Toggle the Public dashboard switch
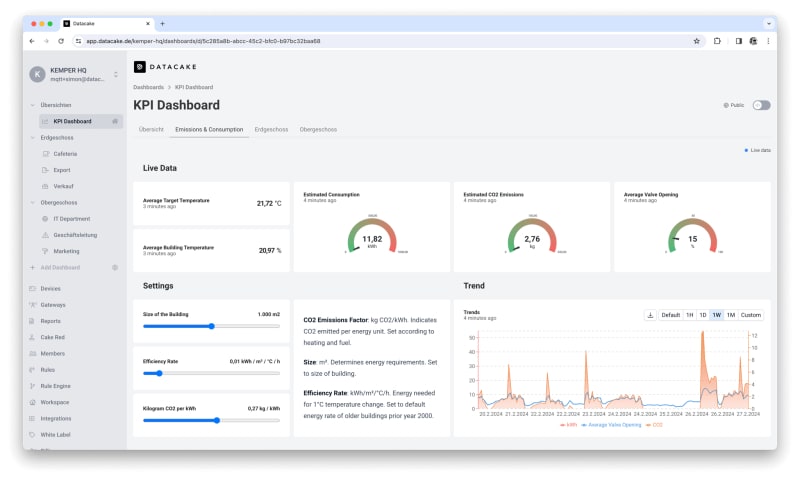 [x=761, y=105]
